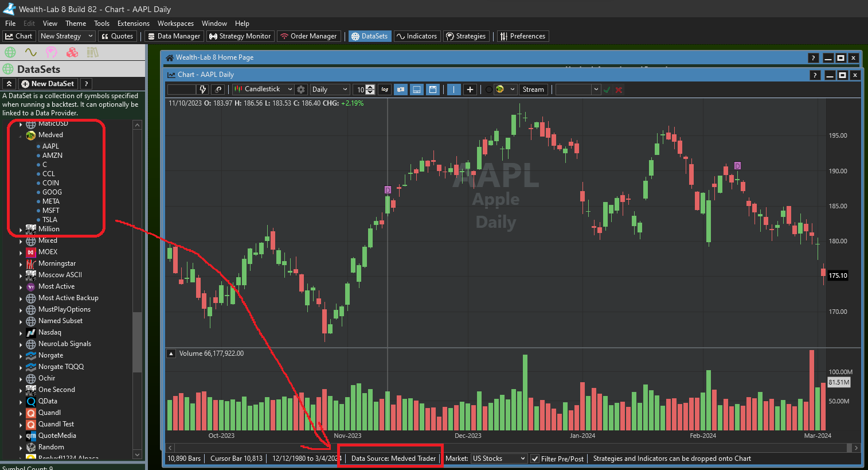
Task: Click the purple D dividend marker in November
Action: click(x=388, y=190)
